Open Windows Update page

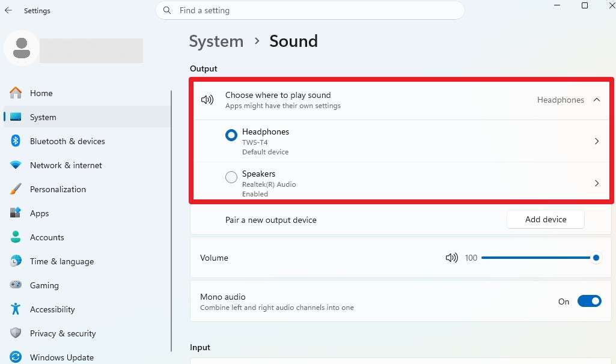point(87,357)
